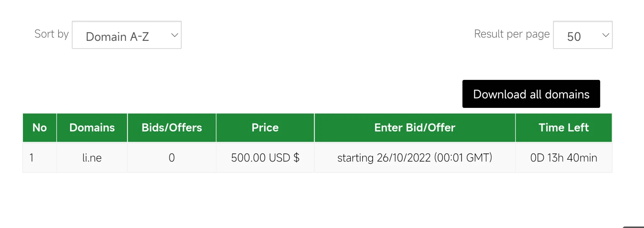
Task: Click the Sort by label
Action: point(52,34)
